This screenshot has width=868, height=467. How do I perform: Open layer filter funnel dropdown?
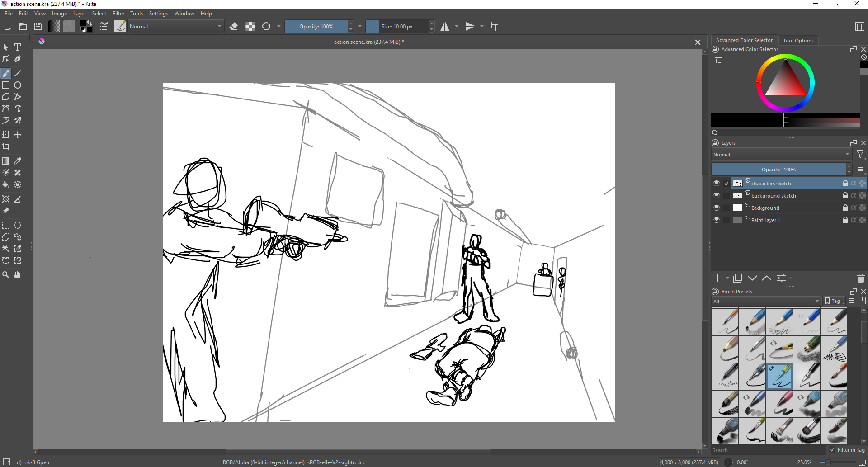[x=861, y=155]
